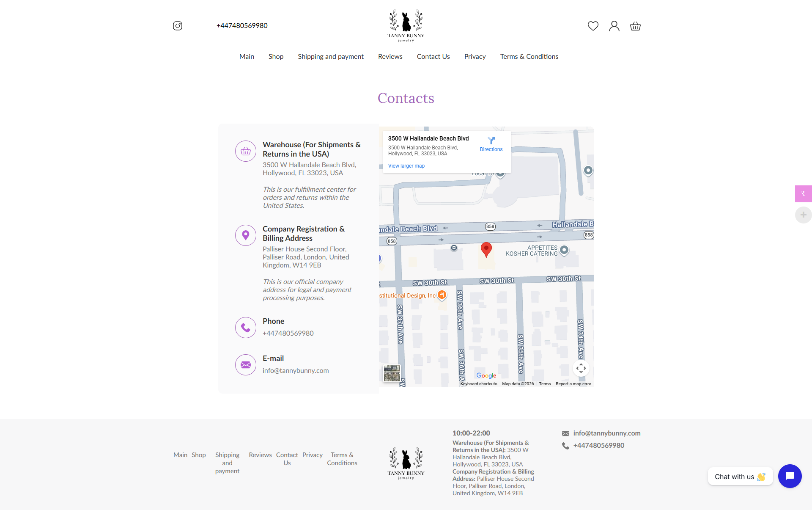Image resolution: width=812 pixels, height=510 pixels.
Task: Open the Instagram icon in header
Action: [178, 26]
